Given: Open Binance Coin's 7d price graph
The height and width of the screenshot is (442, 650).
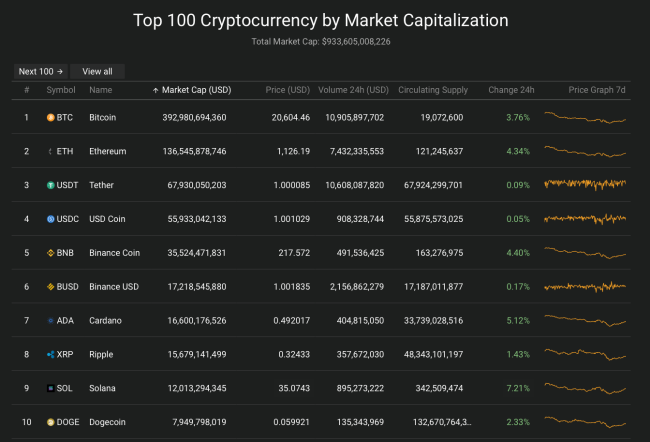Looking at the screenshot, I should point(585,253).
